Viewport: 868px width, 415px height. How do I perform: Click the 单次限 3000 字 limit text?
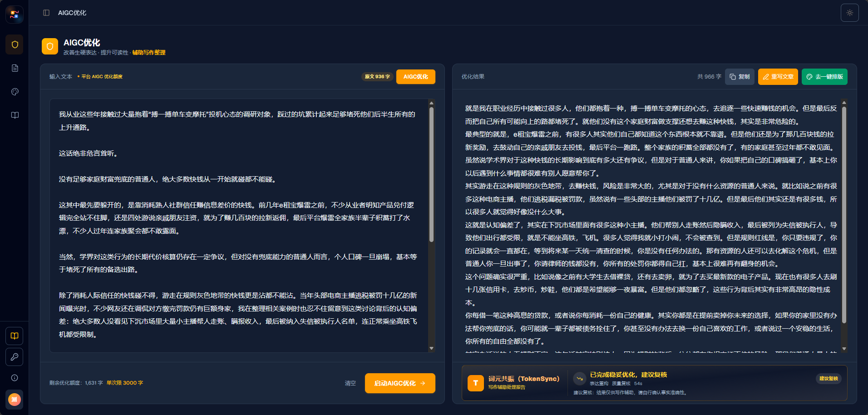(125, 383)
